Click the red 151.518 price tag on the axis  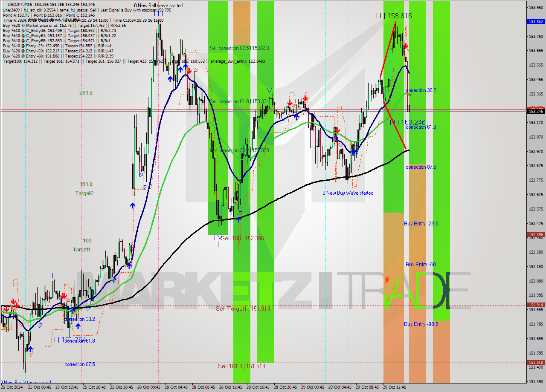coord(536,362)
